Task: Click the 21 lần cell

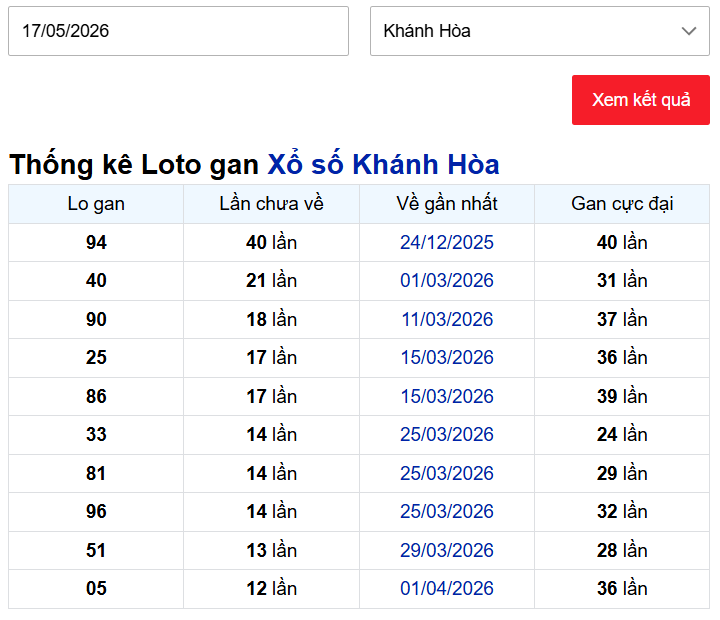Action: point(271,281)
